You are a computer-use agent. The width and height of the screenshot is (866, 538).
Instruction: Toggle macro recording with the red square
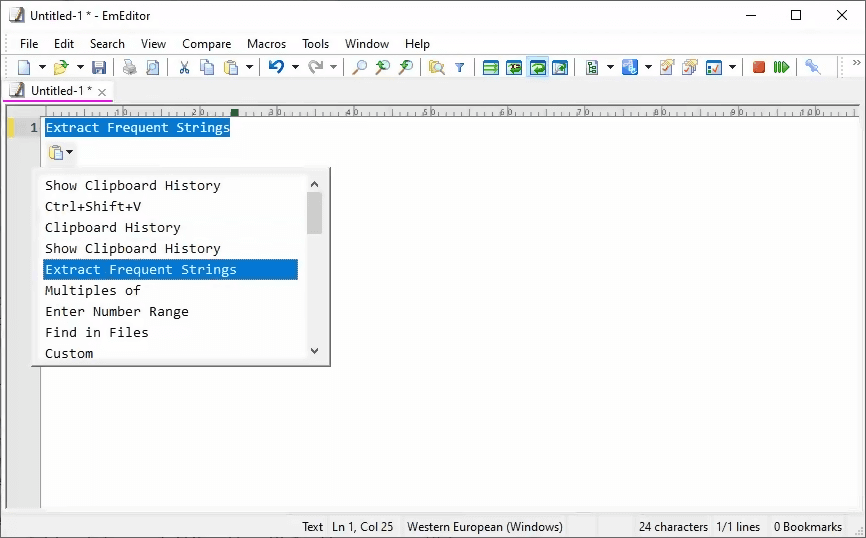click(759, 67)
